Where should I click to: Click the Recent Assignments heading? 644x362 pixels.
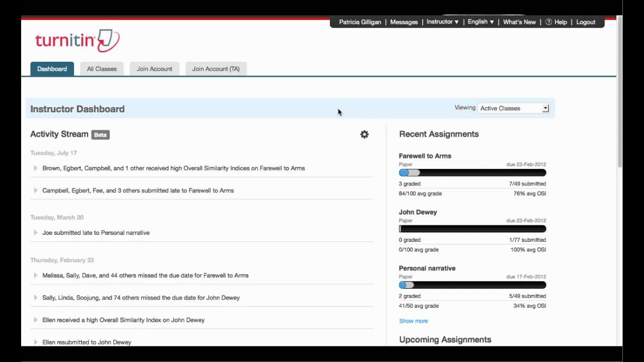coord(439,134)
